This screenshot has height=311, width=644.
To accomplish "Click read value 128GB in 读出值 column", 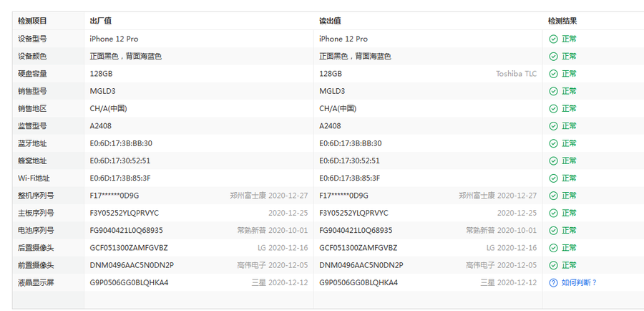I will point(331,74).
